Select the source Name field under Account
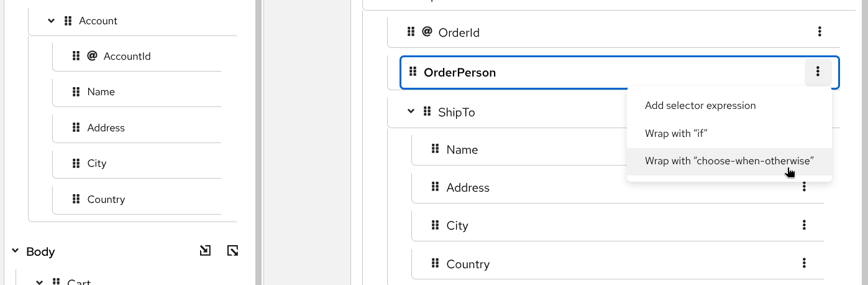 101,92
